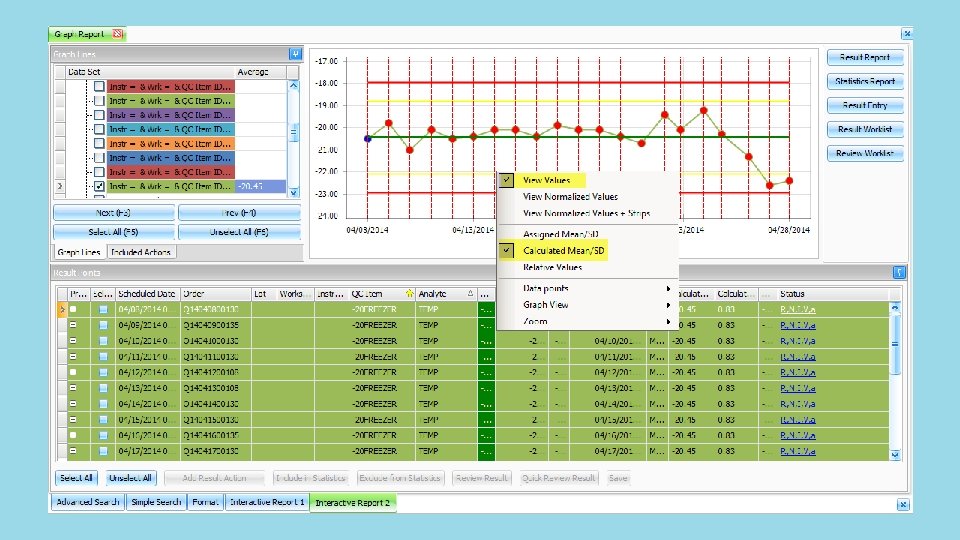This screenshot has width=960, height=540.
Task: Pin the Graph Lines panel header
Action: [x=295, y=54]
